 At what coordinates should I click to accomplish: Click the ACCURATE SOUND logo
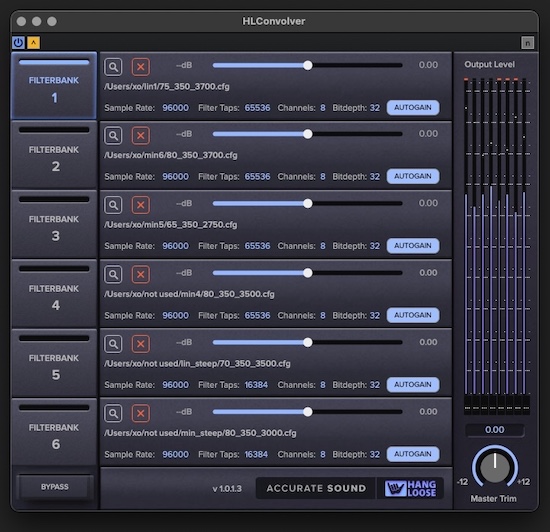point(316,488)
